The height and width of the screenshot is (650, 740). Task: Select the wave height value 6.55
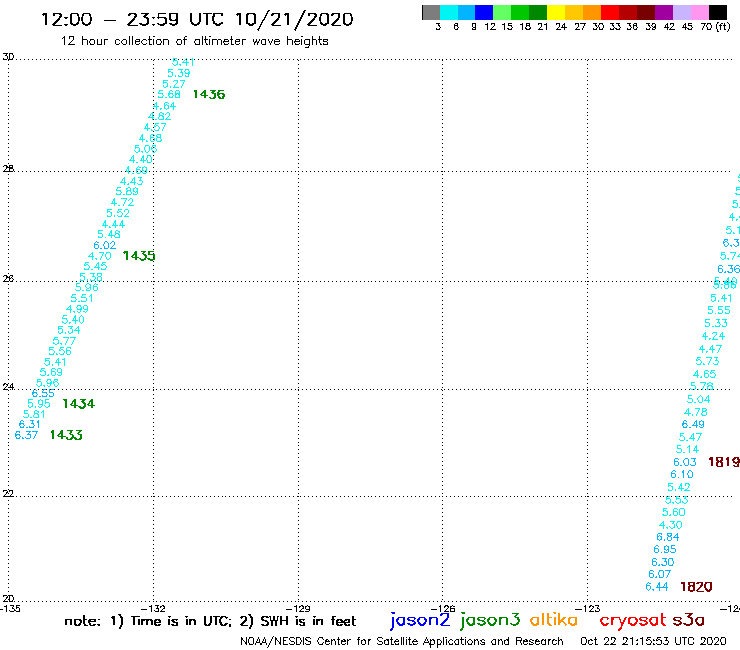(43, 393)
